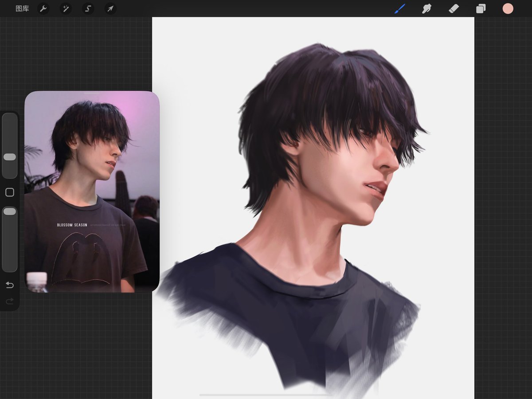
Task: Click the reference window's top grab handle
Action: [x=92, y=93]
